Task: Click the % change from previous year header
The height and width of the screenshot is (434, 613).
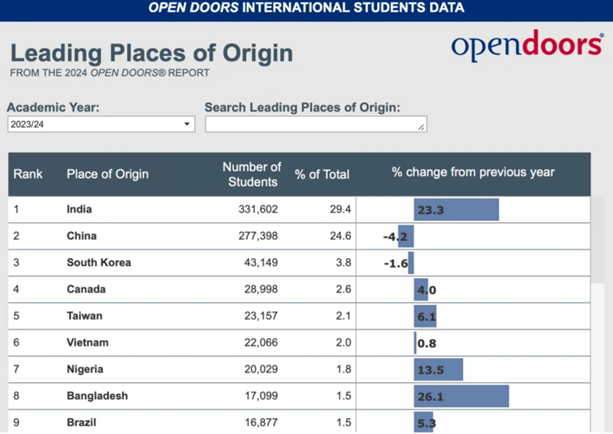Action: pyautogui.click(x=473, y=172)
